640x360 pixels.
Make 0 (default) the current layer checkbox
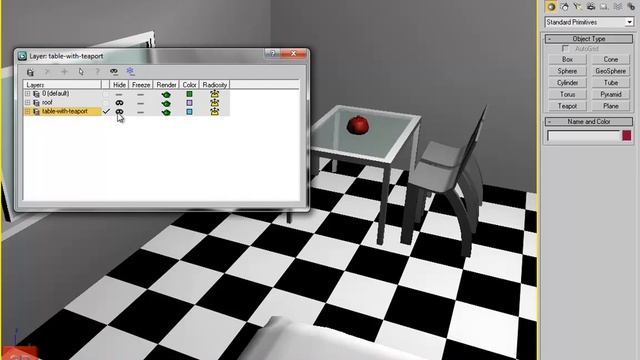point(106,94)
